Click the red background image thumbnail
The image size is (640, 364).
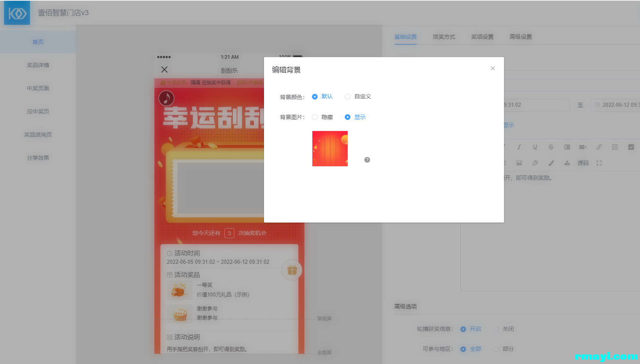tap(330, 149)
